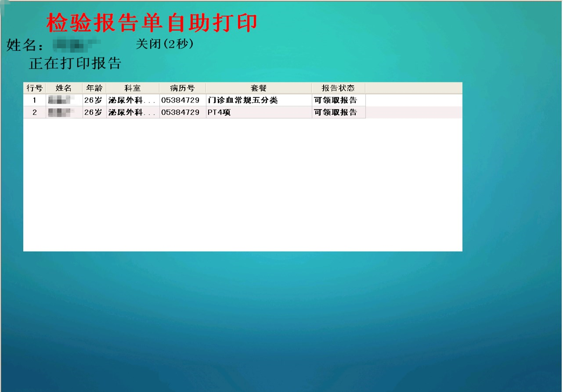Screen dimensions: 563x392
Task: Select the 门诊血常规五分类 report row
Action: (x=243, y=100)
